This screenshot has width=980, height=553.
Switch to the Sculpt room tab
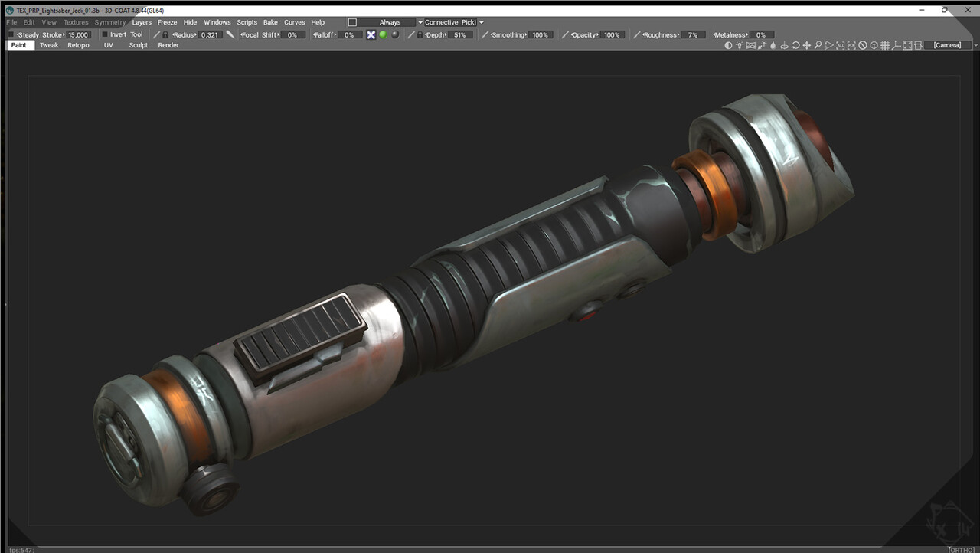pyautogui.click(x=138, y=45)
